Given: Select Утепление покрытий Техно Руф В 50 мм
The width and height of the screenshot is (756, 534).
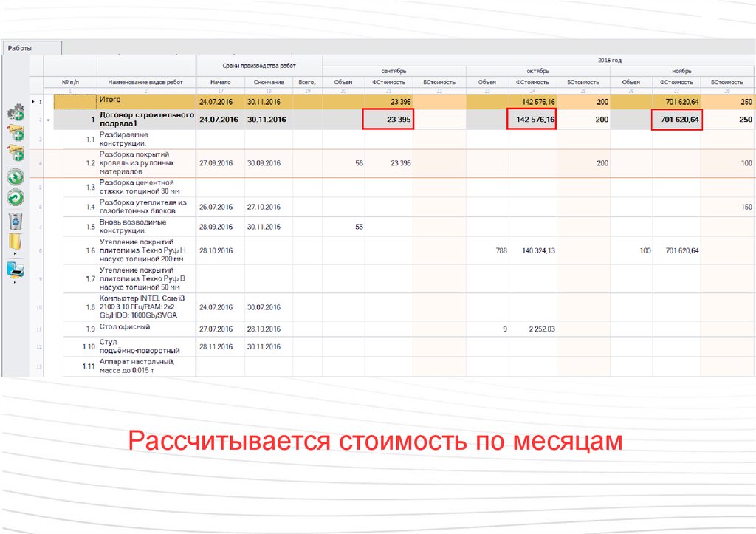Looking at the screenshot, I should pos(146,279).
